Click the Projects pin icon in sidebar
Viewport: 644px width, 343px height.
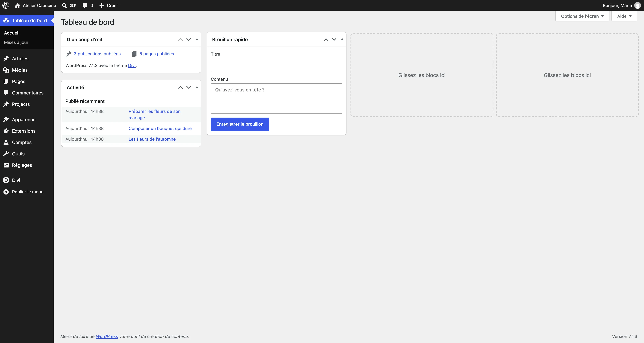6,104
